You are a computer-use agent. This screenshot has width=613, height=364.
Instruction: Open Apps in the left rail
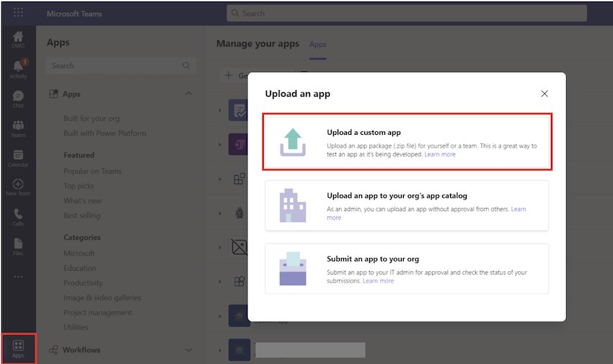pyautogui.click(x=18, y=349)
